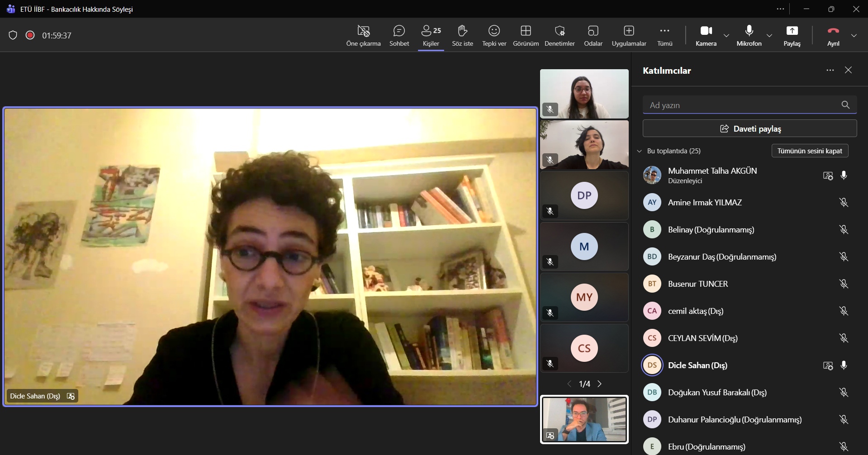This screenshot has width=868, height=455.
Task: Open Odalar breakout rooms
Action: pos(593,35)
